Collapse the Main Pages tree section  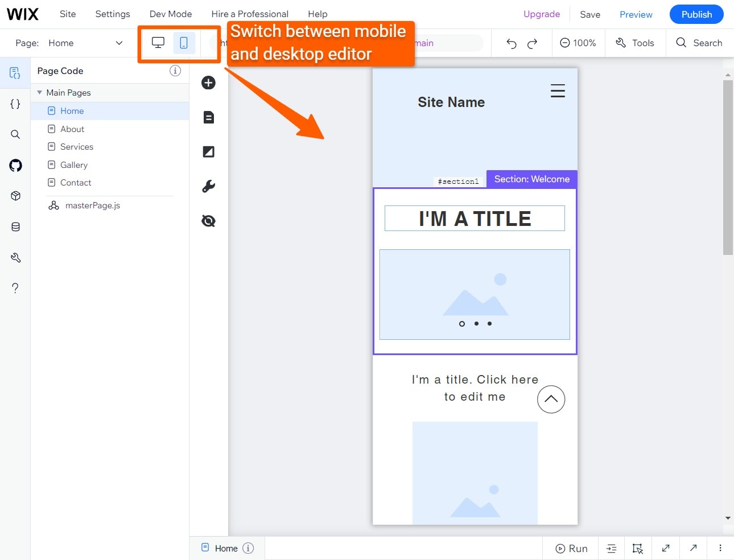[39, 92]
